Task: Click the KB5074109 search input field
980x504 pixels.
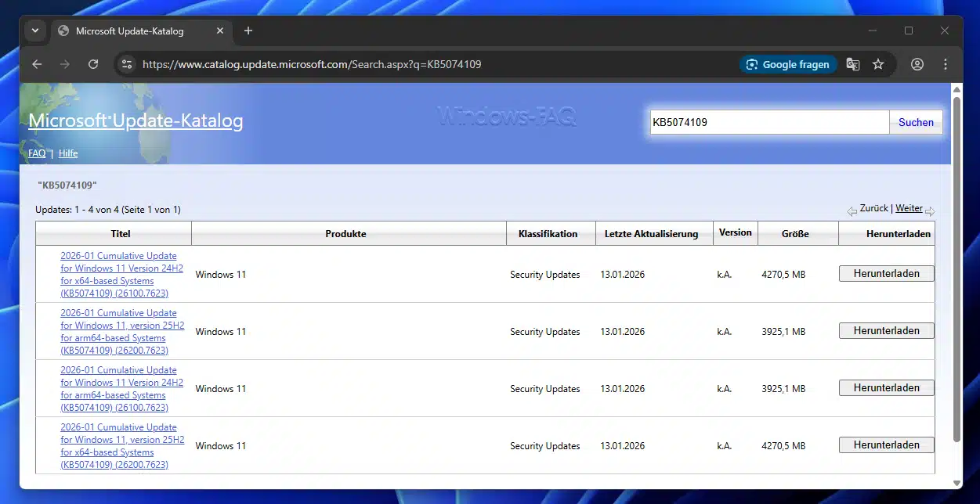Action: tap(768, 122)
